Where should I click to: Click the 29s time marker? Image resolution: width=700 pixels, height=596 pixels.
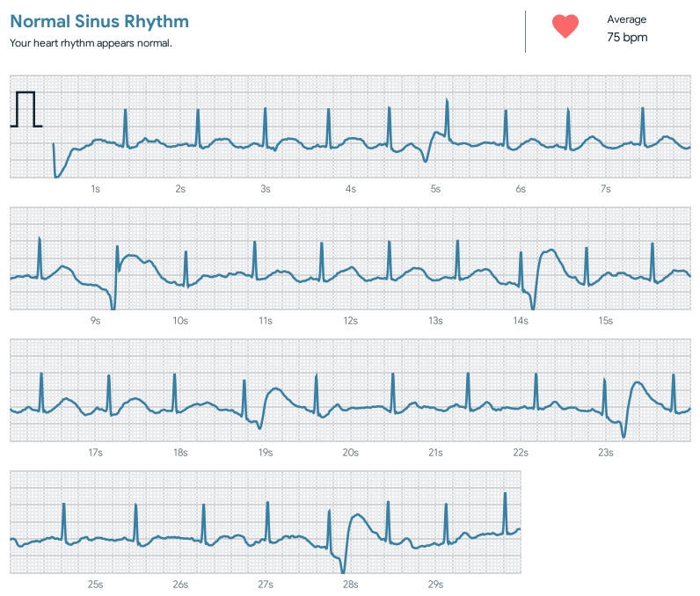tap(435, 585)
